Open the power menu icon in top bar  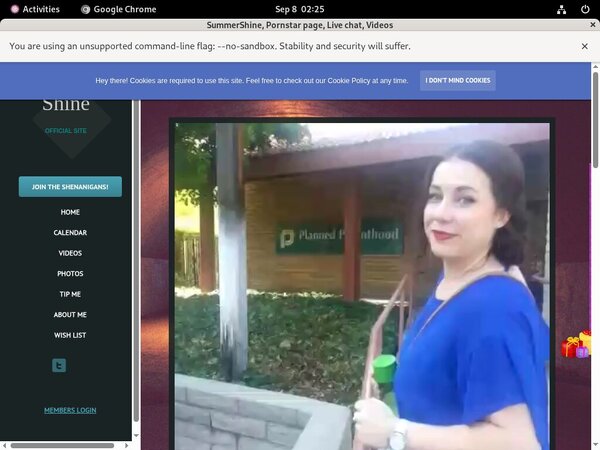click(585, 9)
